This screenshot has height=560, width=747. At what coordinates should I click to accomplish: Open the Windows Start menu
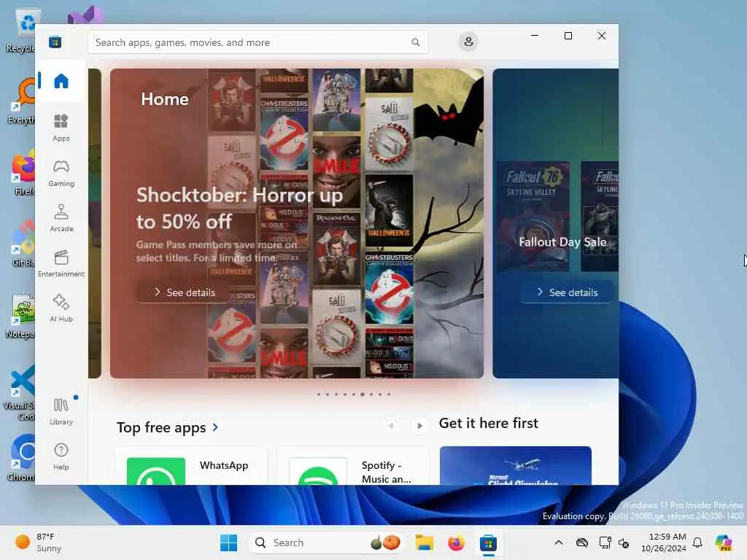(228, 542)
